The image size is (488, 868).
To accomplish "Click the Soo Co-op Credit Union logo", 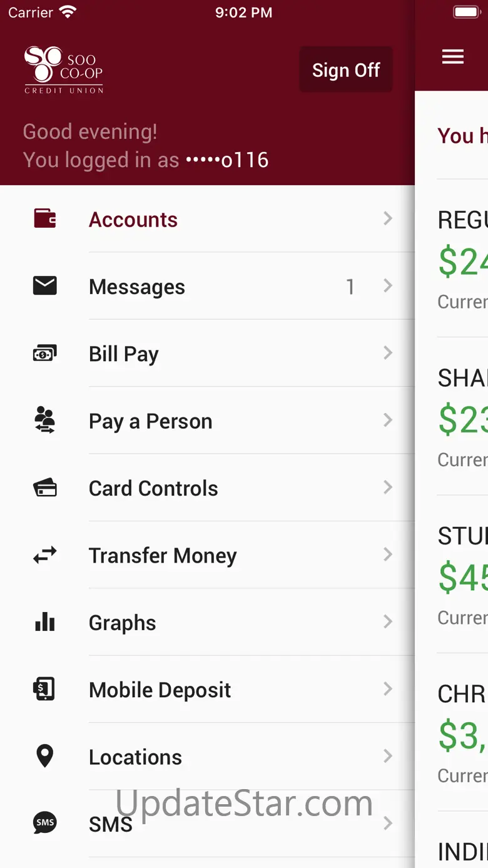I will [x=63, y=70].
